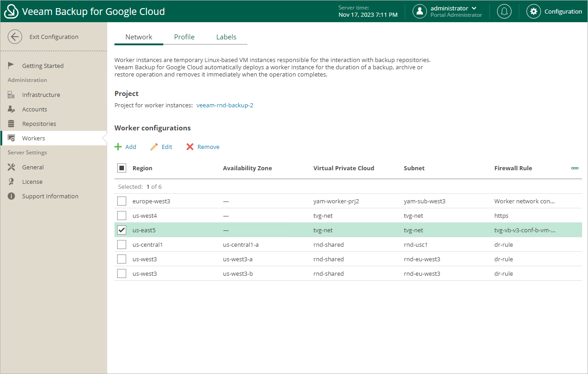Click the us-central1-a availability zone cell
588x374 pixels.
click(x=241, y=245)
